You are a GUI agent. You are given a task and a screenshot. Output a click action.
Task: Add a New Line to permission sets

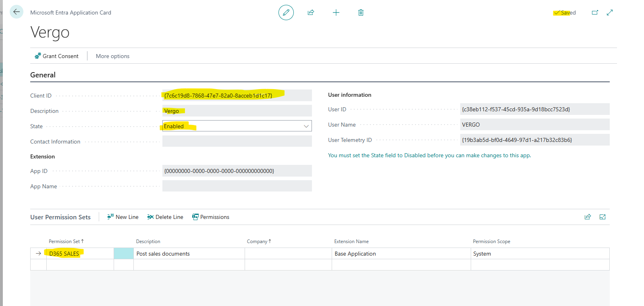[x=123, y=217]
